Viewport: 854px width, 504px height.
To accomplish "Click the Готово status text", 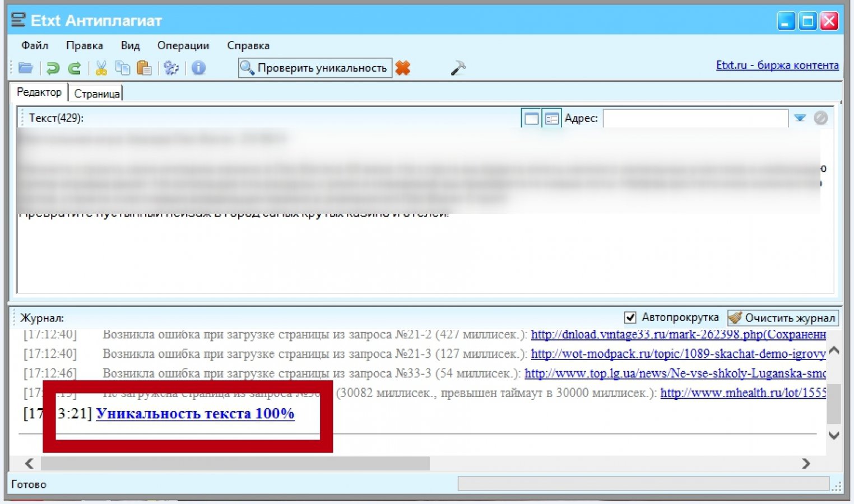I will click(29, 484).
